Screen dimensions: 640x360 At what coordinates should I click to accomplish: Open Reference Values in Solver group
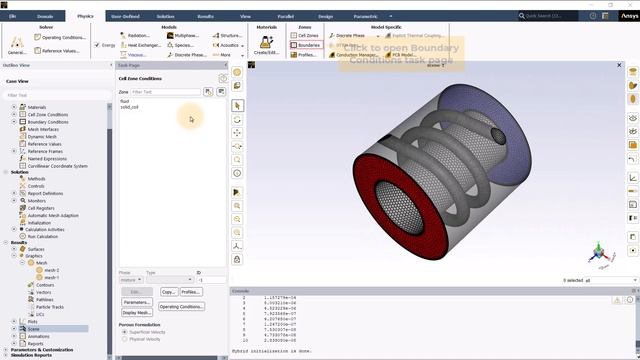pos(57,51)
